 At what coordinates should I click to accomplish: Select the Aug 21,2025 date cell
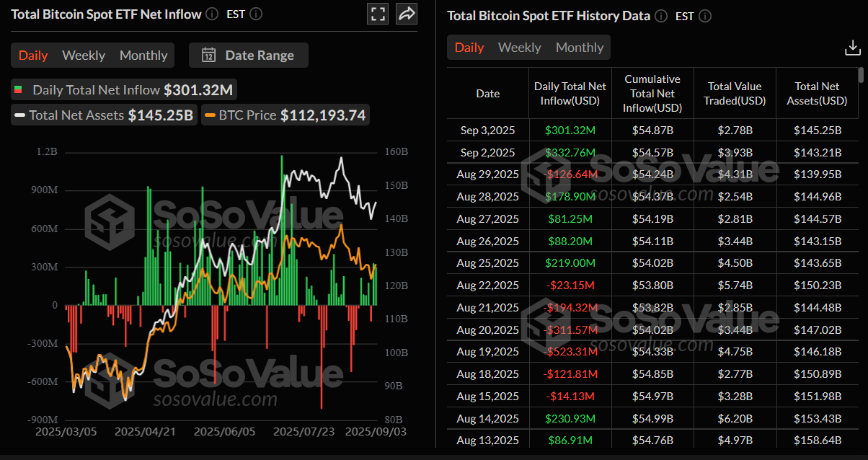tap(488, 307)
